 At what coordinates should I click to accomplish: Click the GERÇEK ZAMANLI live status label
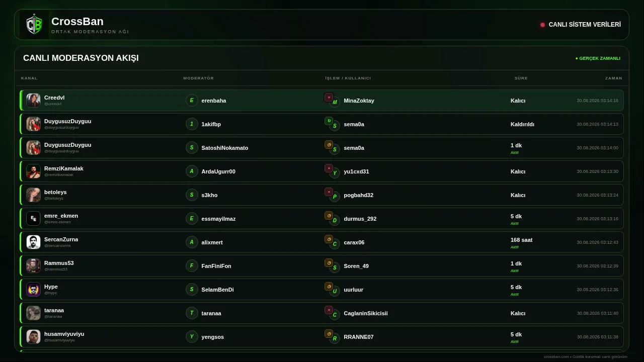point(598,58)
